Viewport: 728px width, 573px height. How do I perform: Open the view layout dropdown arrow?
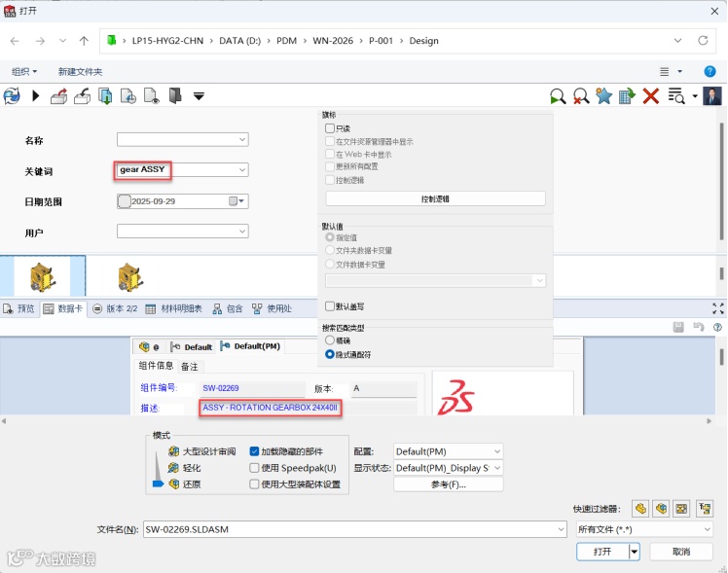click(679, 71)
